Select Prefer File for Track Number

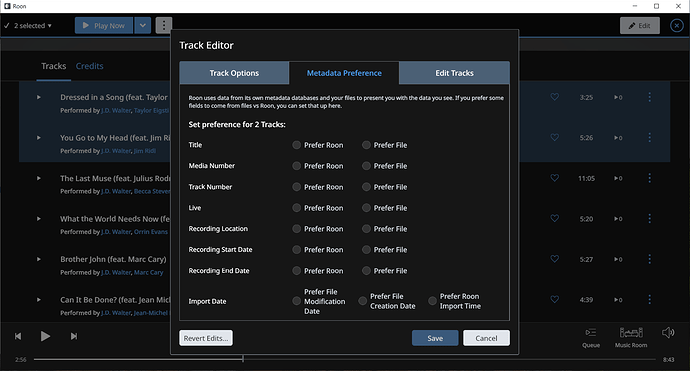pos(366,187)
